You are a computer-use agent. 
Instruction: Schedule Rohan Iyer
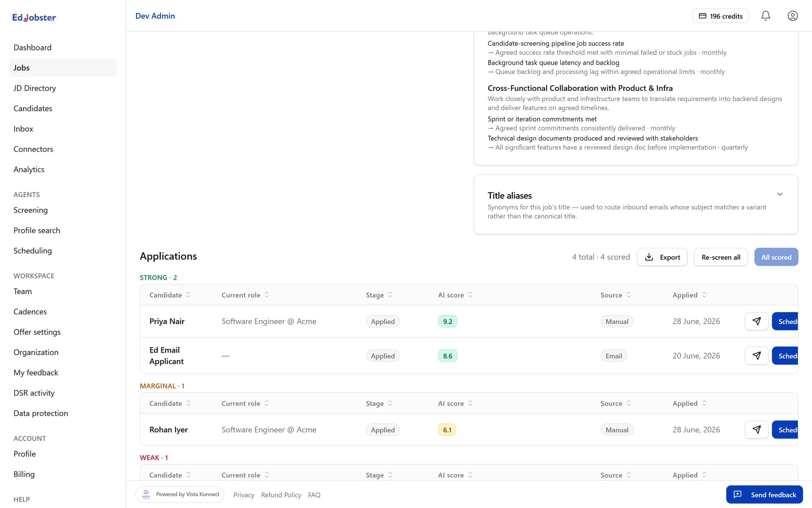(x=785, y=429)
